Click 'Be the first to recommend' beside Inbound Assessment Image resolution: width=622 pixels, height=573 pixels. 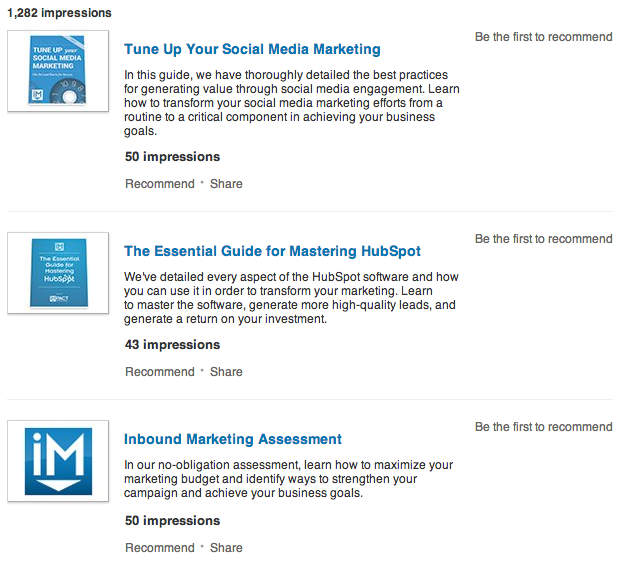click(x=543, y=427)
